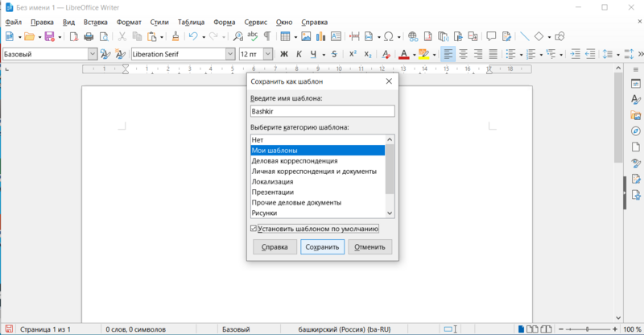
Task: Insert hyperlink globe icon
Action: pyautogui.click(x=413, y=36)
